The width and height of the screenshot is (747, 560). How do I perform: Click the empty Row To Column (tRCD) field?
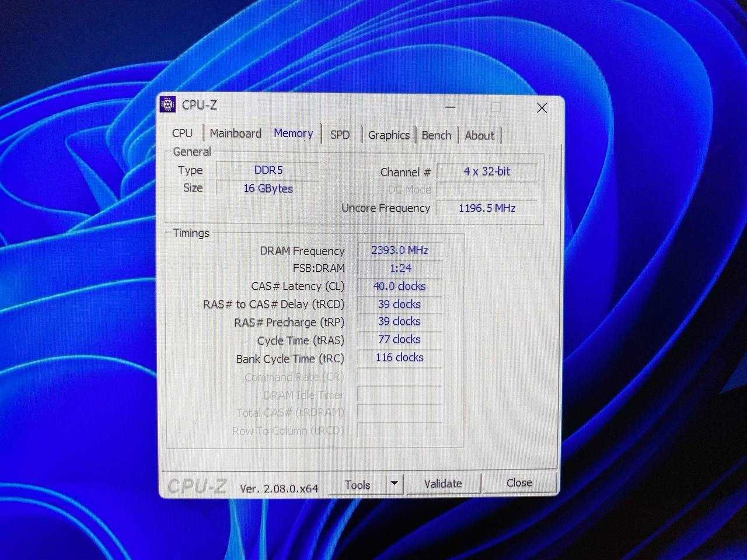coord(400,430)
